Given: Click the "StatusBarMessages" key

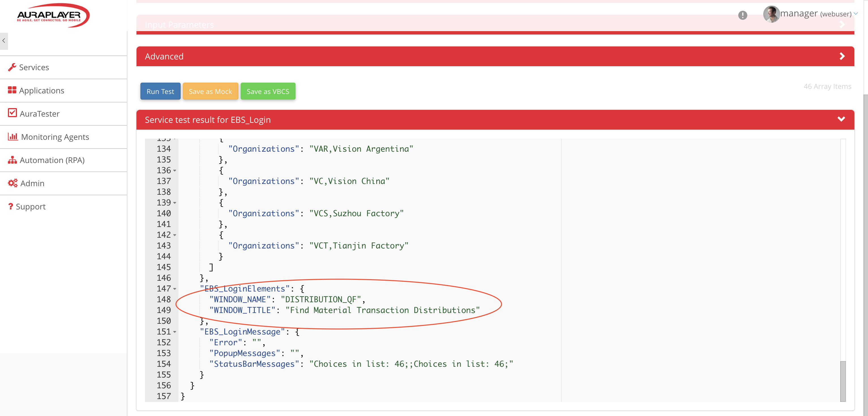Looking at the screenshot, I should pos(254,364).
